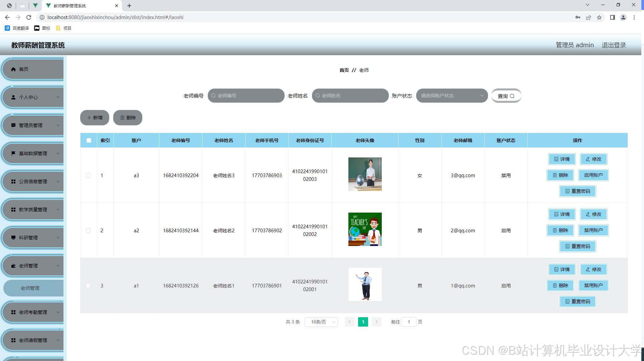Check the row checkbox for account a1
Image resolution: width=644 pixels, height=361 pixels.
click(88, 286)
